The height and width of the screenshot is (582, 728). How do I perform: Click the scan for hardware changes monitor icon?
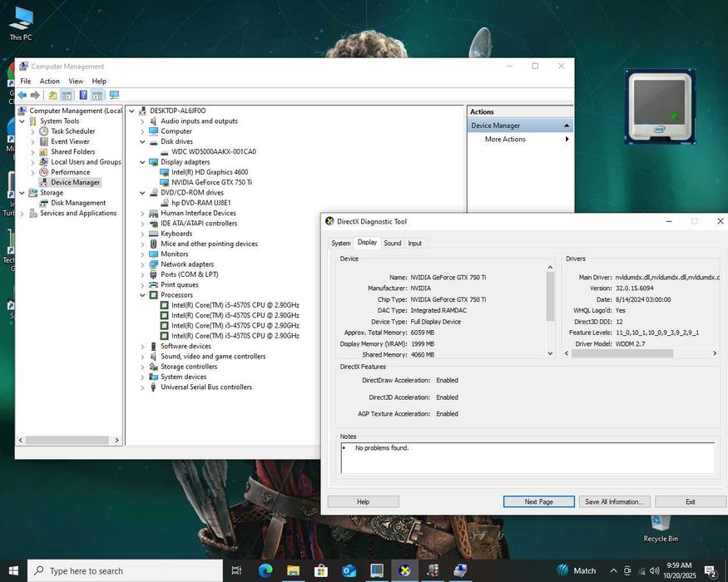click(114, 95)
